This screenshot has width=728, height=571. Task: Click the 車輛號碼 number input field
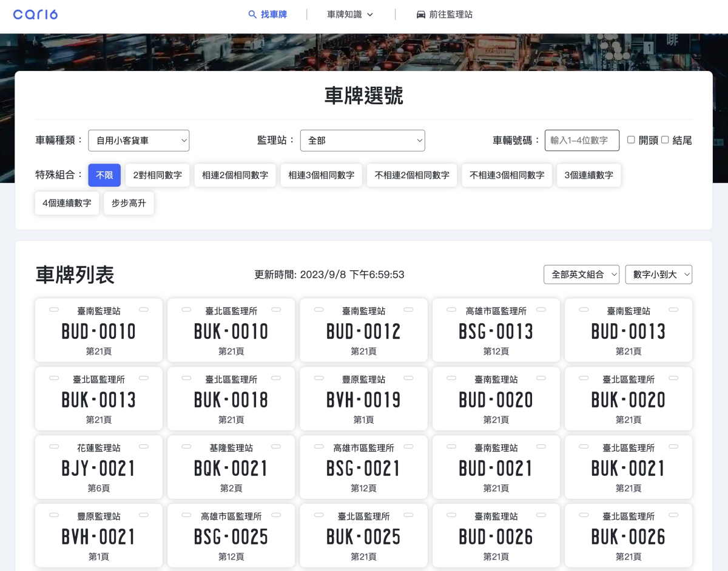tap(581, 141)
